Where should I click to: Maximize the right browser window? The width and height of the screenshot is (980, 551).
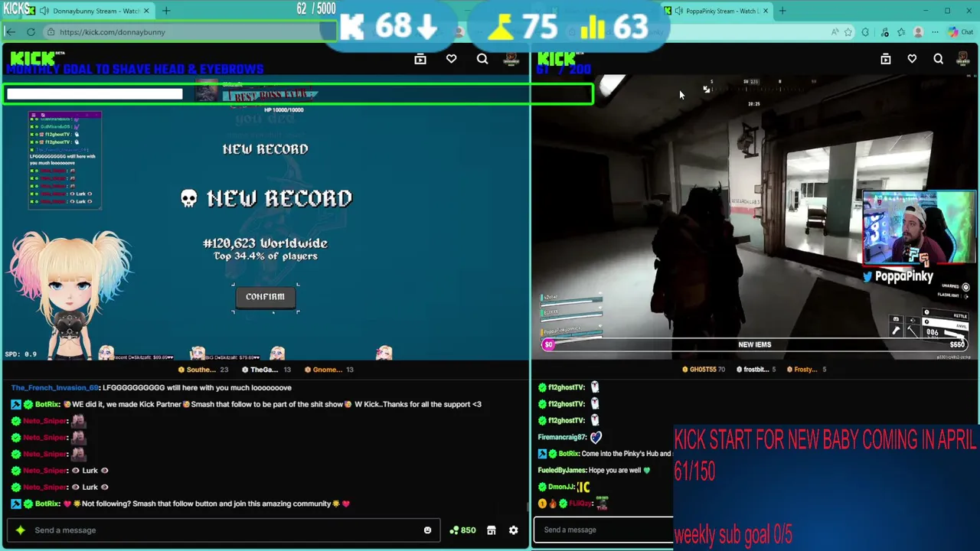pyautogui.click(x=947, y=11)
